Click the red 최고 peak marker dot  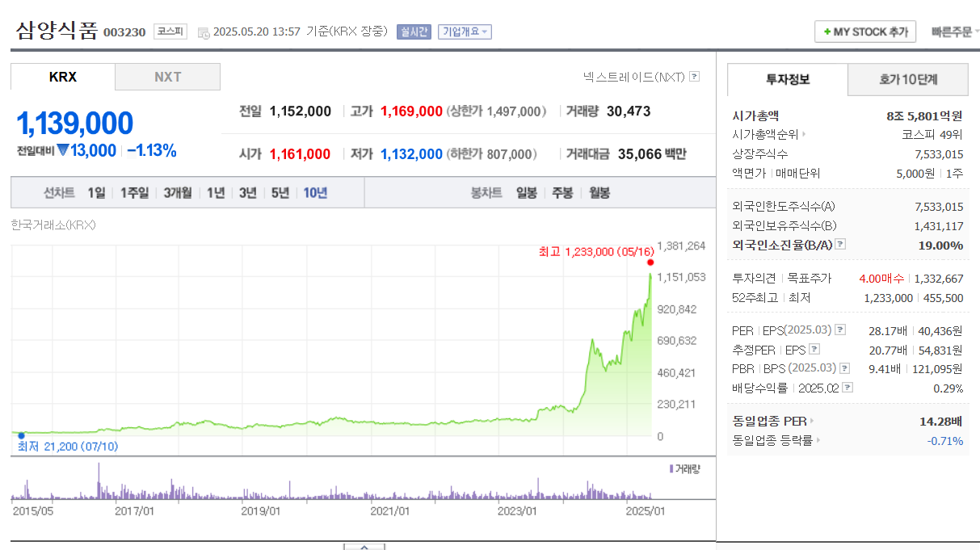coord(650,262)
